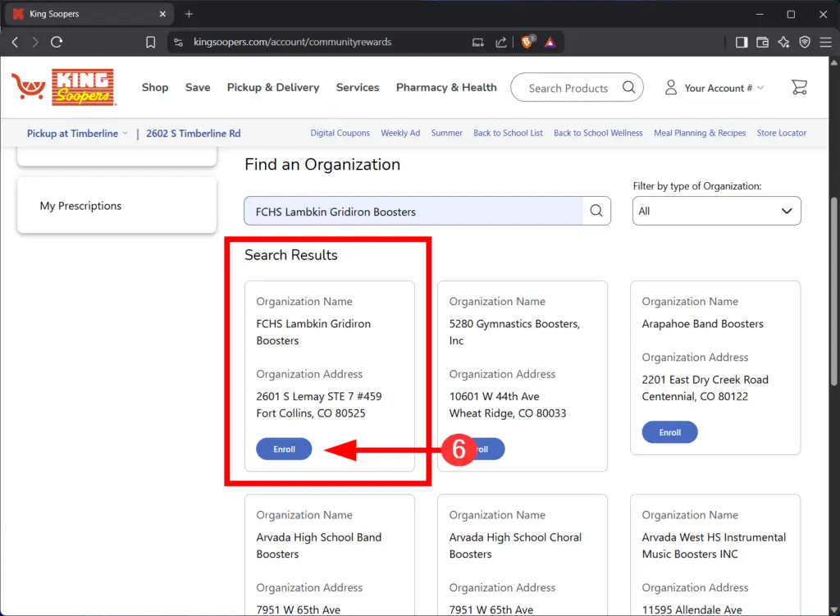
Task: Open the Summer link
Action: click(x=446, y=133)
